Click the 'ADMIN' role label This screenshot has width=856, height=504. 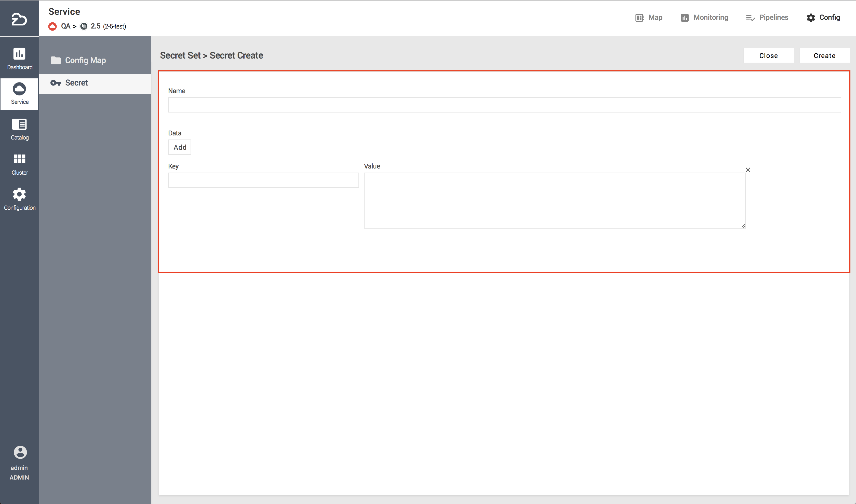[19, 478]
